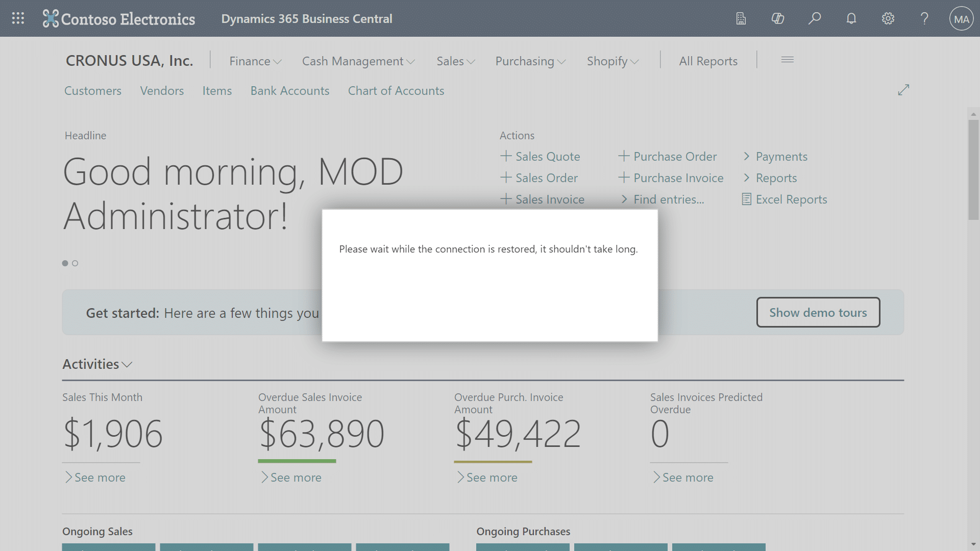
Task: Expand the Finance menu
Action: (255, 61)
